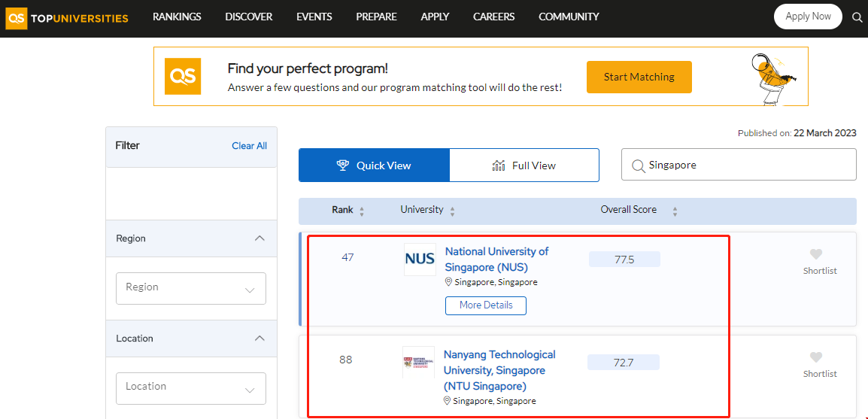Open the Rankings menu

click(x=177, y=17)
